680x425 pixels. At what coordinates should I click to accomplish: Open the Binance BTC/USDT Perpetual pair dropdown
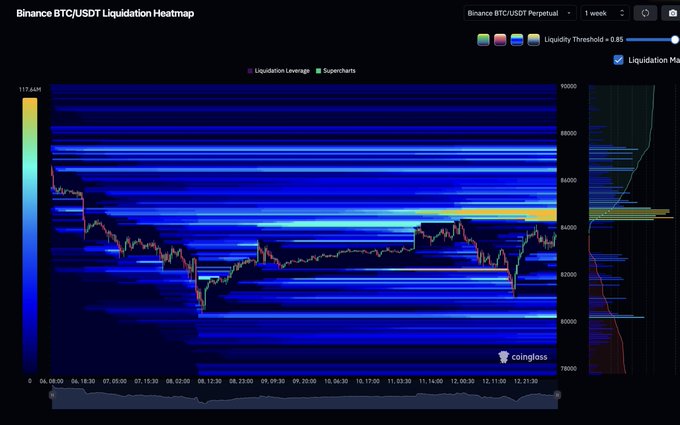[520, 13]
